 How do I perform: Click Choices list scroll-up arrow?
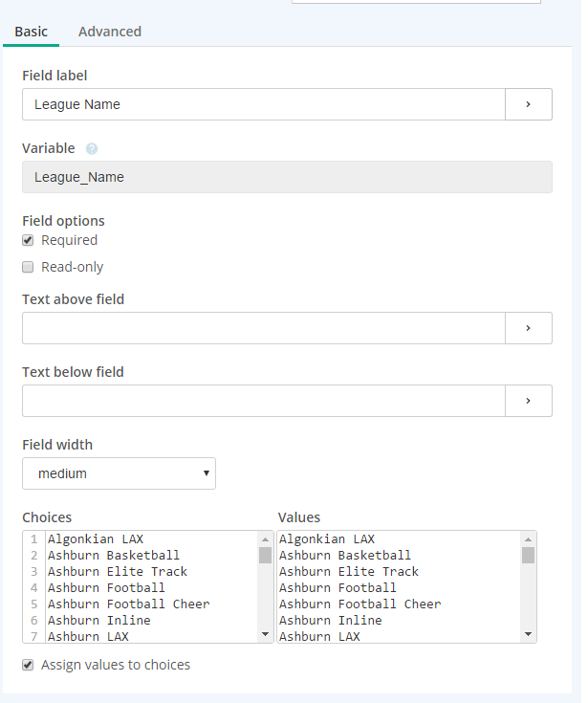point(265,538)
